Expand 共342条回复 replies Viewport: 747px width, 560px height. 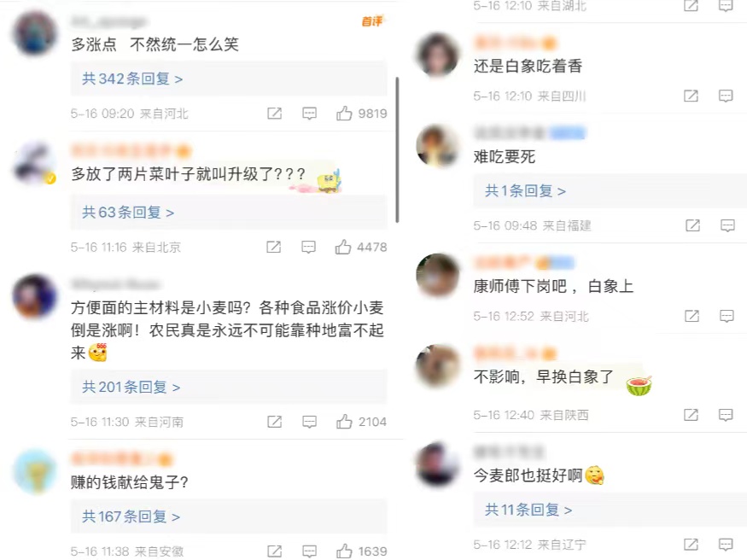[132, 79]
